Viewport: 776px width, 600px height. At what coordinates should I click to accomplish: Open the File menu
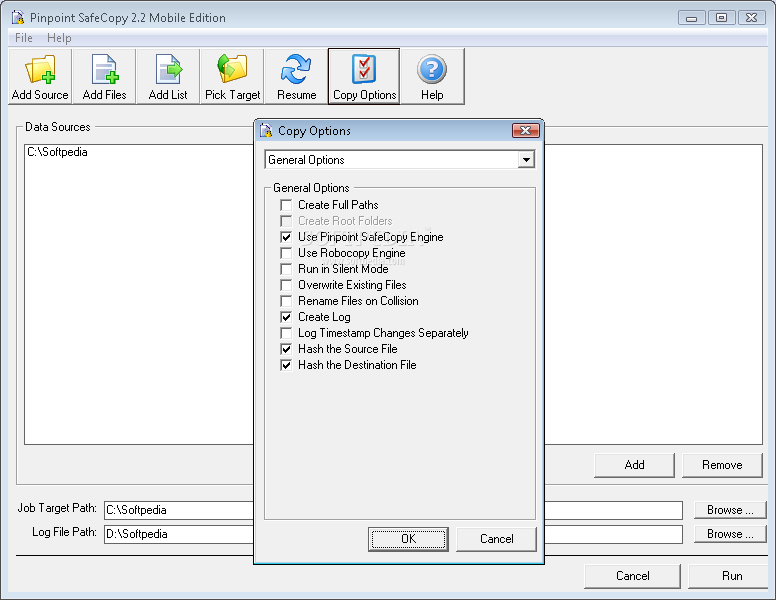pos(23,38)
